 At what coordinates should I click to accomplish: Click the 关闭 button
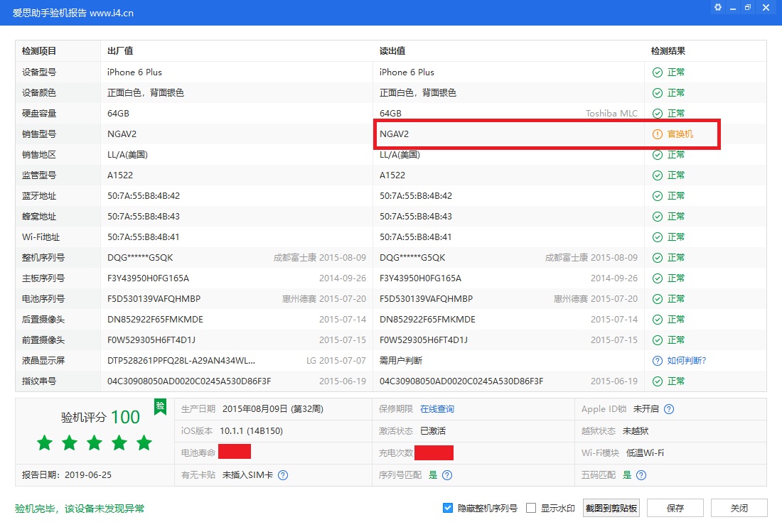pyautogui.click(x=739, y=508)
